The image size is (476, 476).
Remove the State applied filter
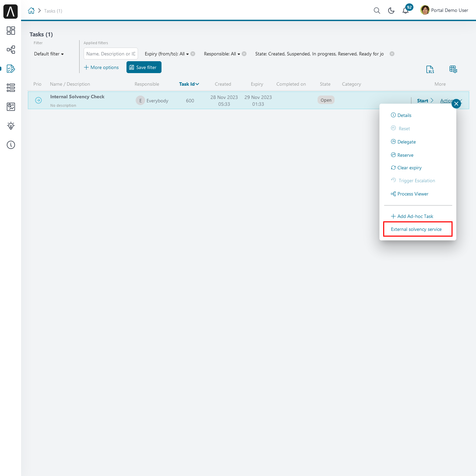click(392, 54)
